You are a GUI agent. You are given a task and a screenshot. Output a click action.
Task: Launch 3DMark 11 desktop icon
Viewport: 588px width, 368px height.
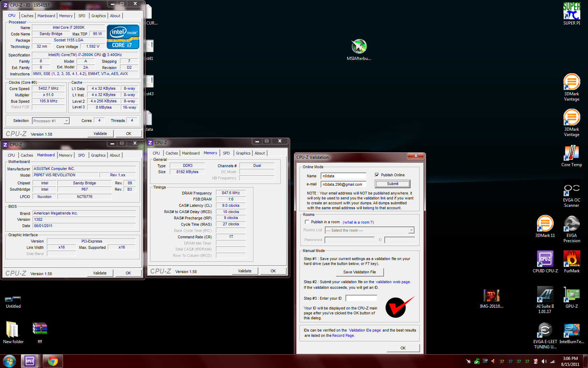[545, 226]
